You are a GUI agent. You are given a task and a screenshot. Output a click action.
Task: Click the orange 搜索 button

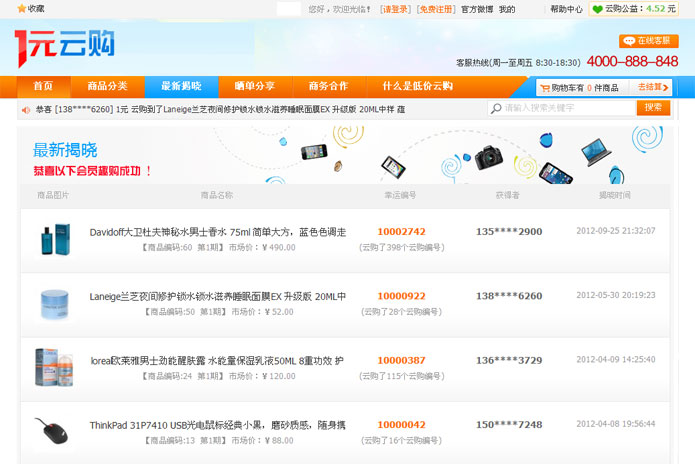(653, 108)
